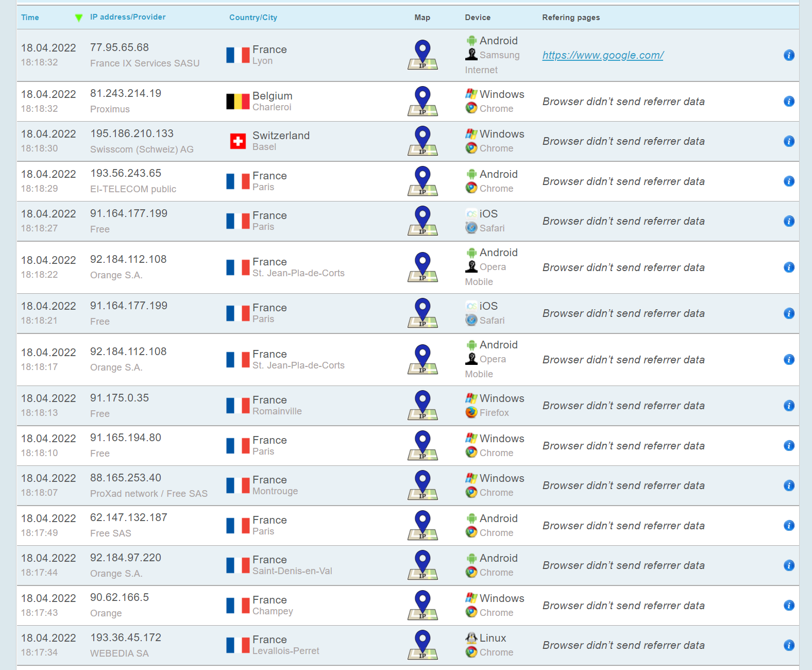Sort by Country/City column header

tap(253, 18)
